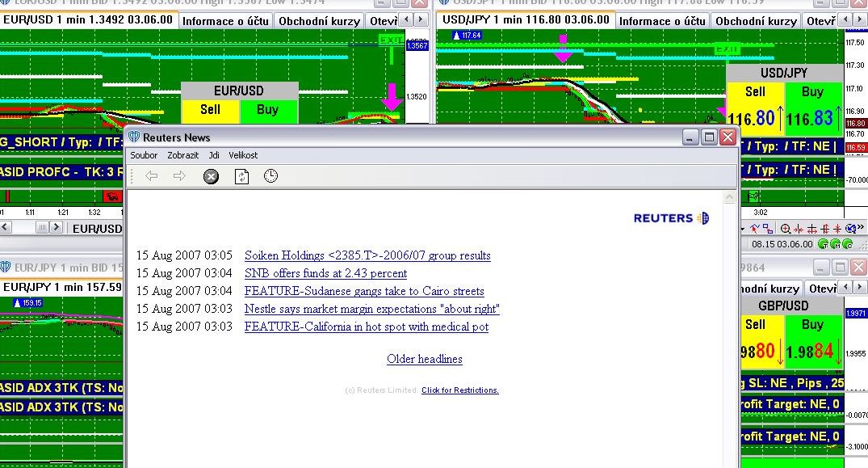Open Nestle says market margin expectations headline
868x468 pixels.
(372, 309)
